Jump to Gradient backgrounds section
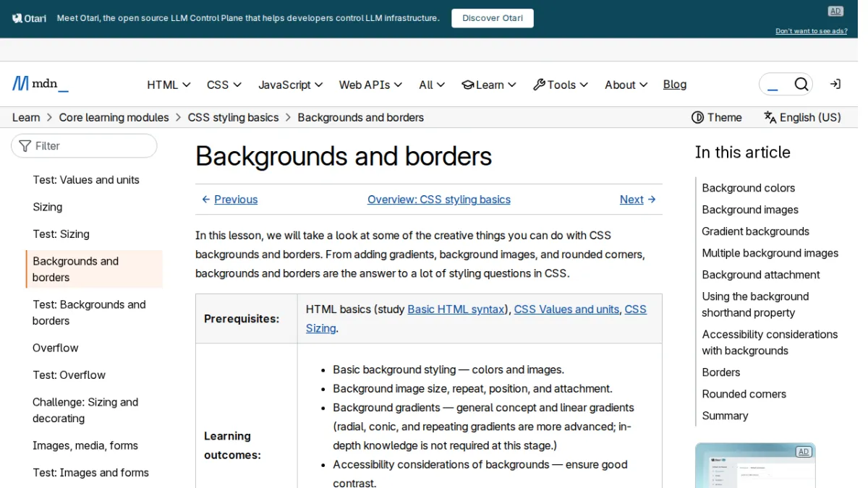 755,231
